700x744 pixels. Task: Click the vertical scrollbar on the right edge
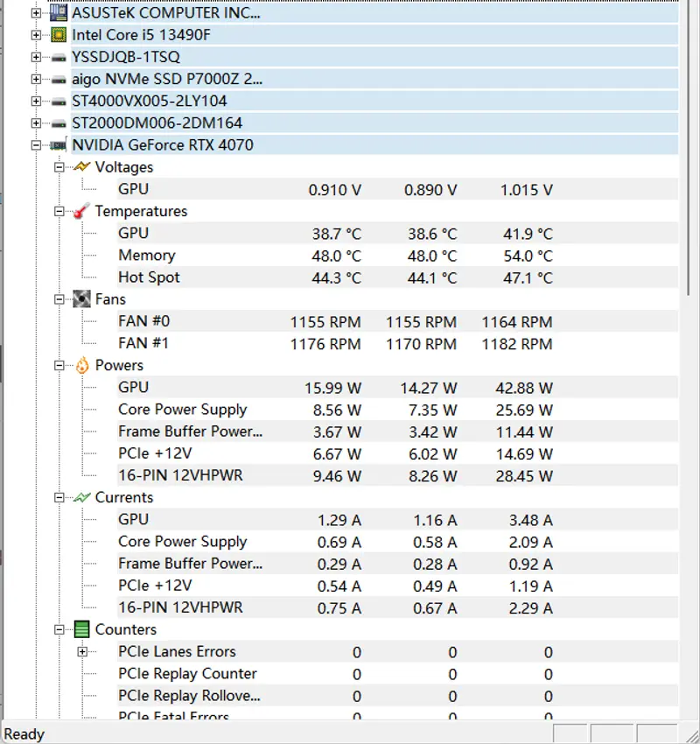coord(689,148)
